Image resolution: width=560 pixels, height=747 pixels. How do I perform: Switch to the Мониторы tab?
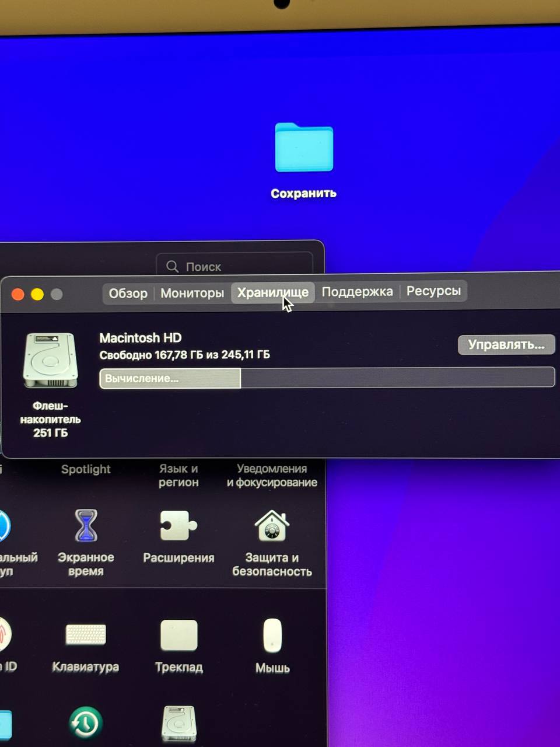192,293
